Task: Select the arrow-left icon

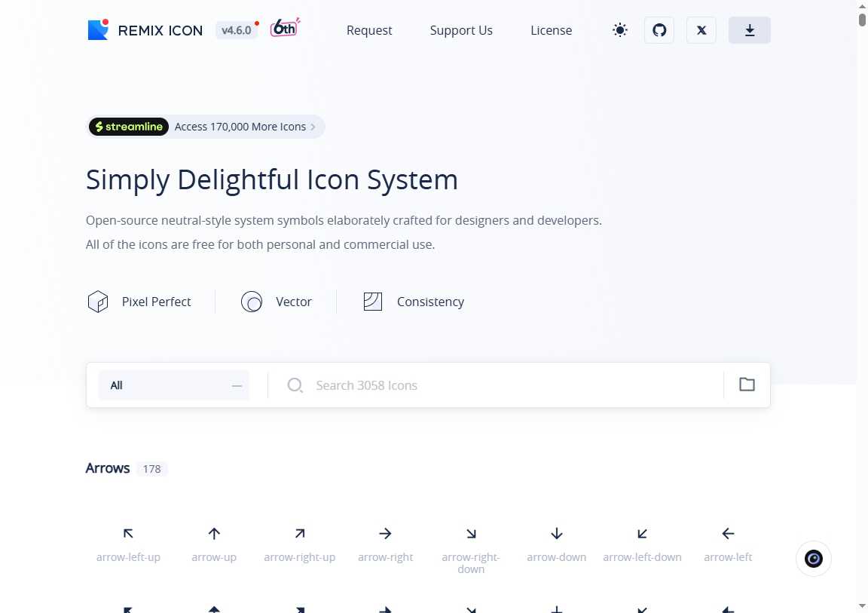Action: 728,544
